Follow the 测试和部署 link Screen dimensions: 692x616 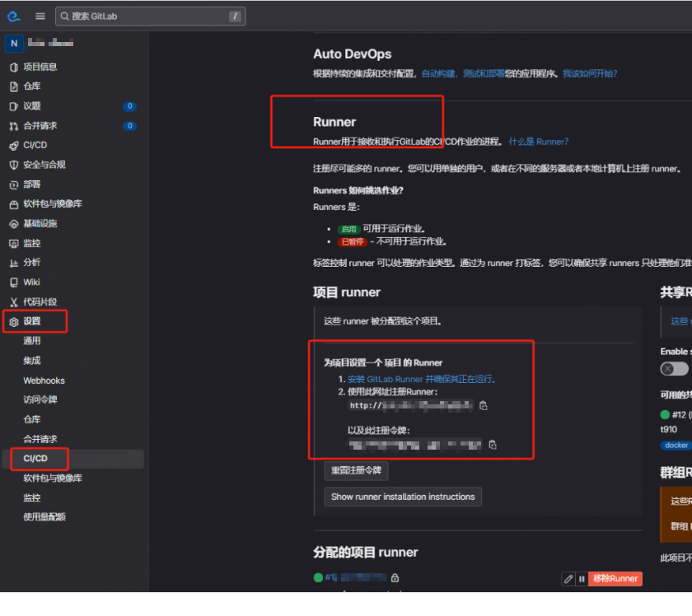[x=484, y=73]
